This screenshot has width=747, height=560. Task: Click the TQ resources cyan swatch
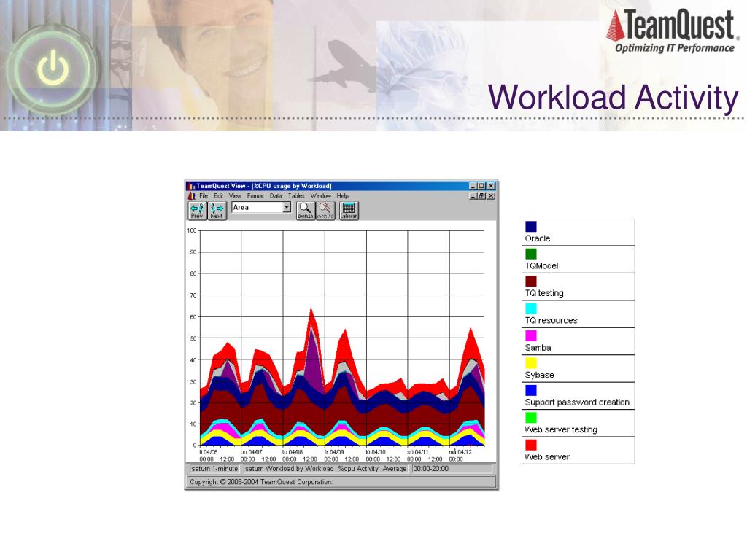[x=531, y=308]
